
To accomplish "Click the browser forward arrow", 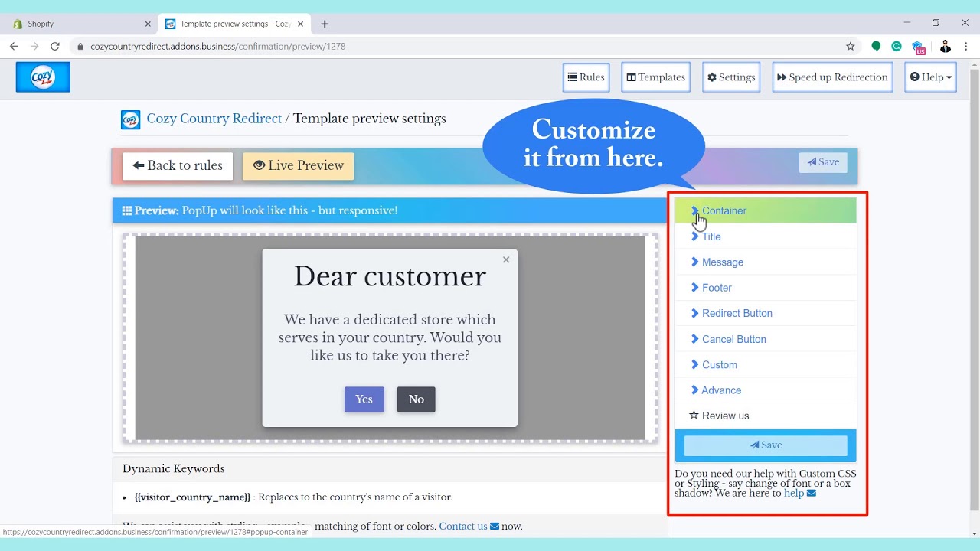I will [34, 46].
